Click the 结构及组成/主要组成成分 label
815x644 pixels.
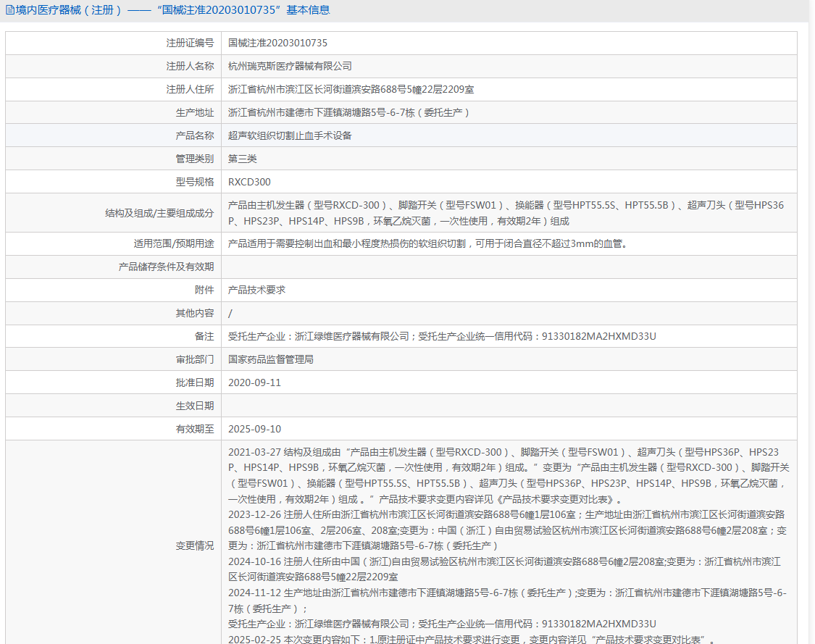159,213
